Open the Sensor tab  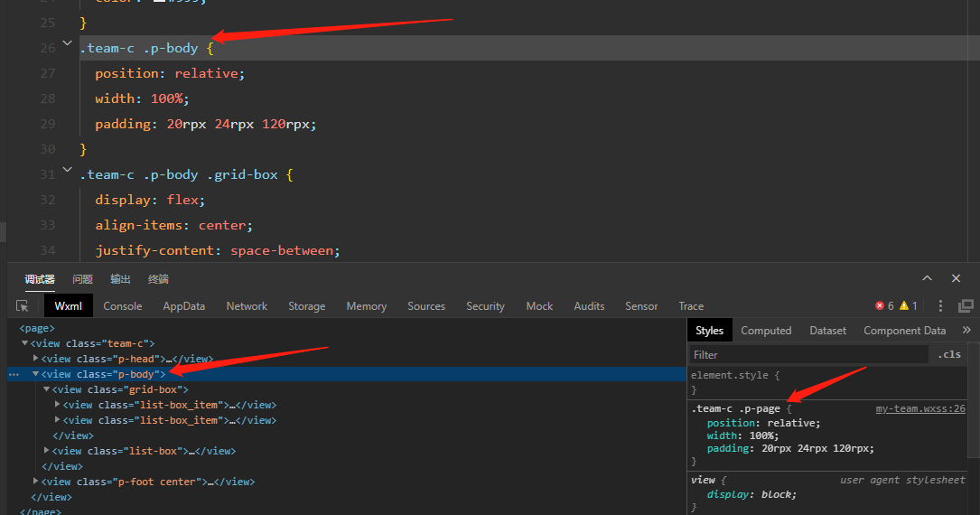click(x=641, y=305)
